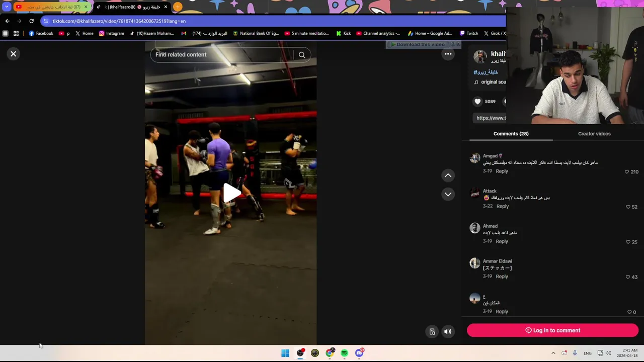The width and height of the screenshot is (644, 362).
Task: Open the 5 minute meditation bookmark
Action: pyautogui.click(x=306, y=34)
